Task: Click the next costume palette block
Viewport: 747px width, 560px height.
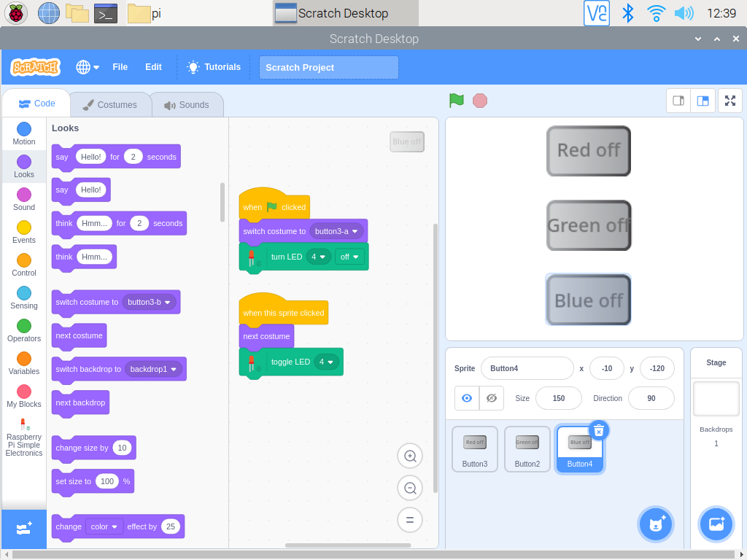Action: [79, 336]
